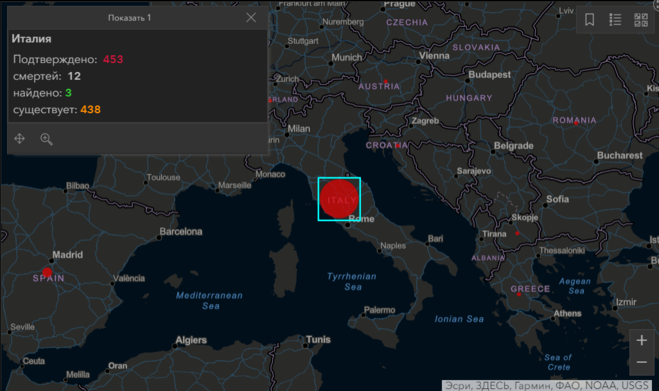Click the red Romania marker
The image size is (659, 391).
click(576, 123)
